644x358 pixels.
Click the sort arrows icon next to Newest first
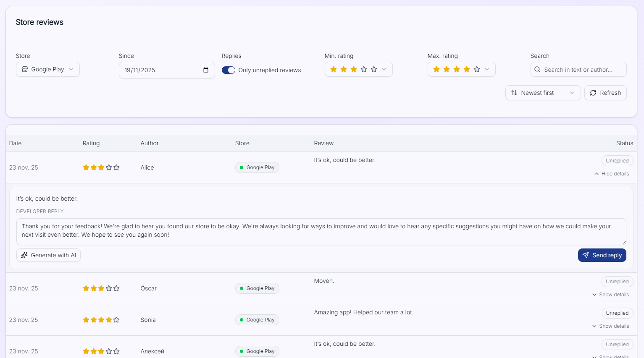click(514, 93)
